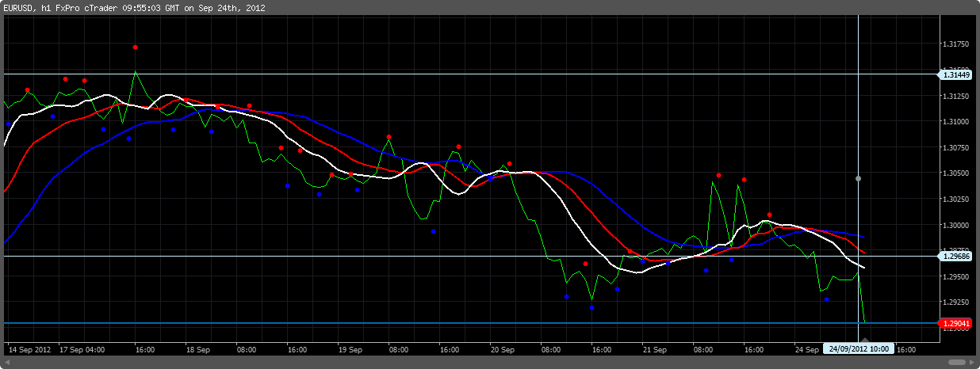Click the 1.29250 price axis value
980x369 pixels.
tap(957, 303)
